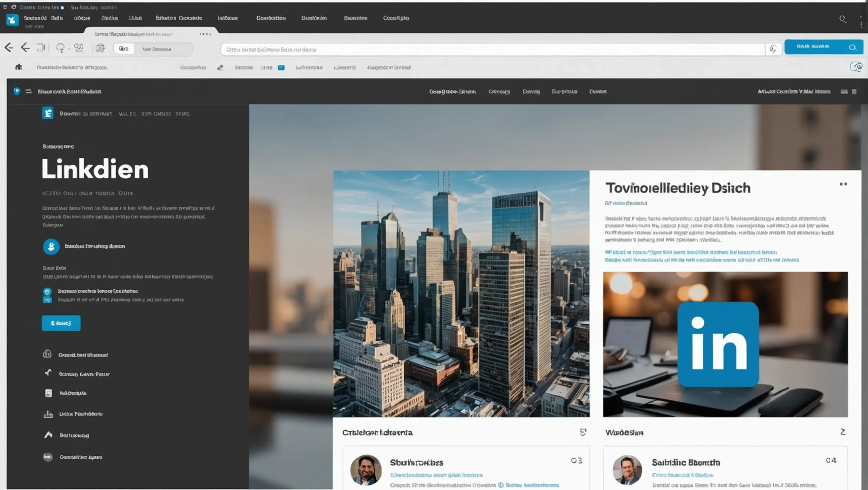The image size is (868, 490).
Task: Open the 'Ubbs' item in top menu bar
Action: (135, 18)
